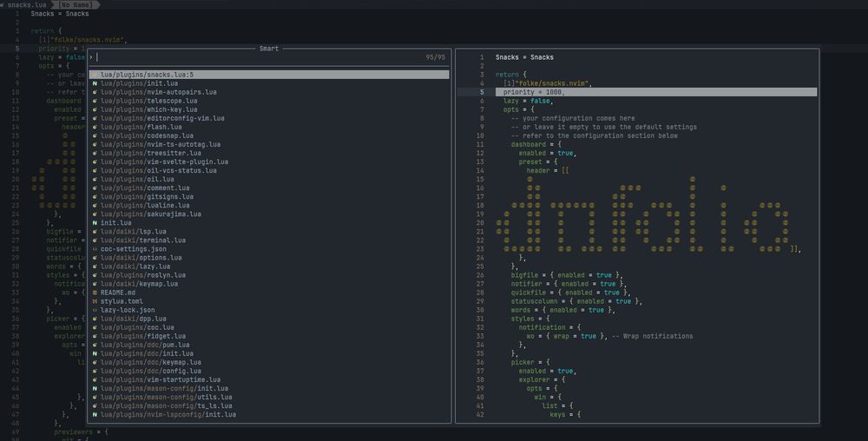Click the Lua icon beside lua/daiki/keymap.lua
Screen dimensions: 868x441
point(95,284)
